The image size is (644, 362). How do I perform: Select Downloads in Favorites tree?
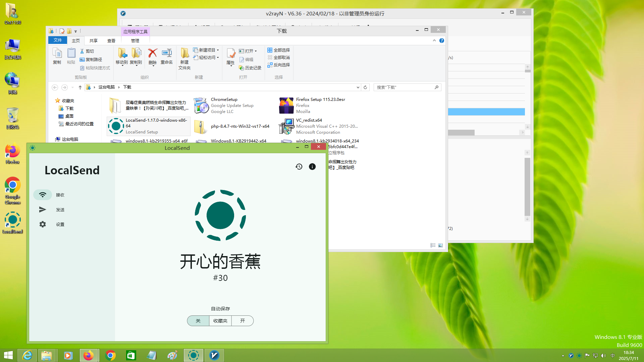click(x=66, y=108)
